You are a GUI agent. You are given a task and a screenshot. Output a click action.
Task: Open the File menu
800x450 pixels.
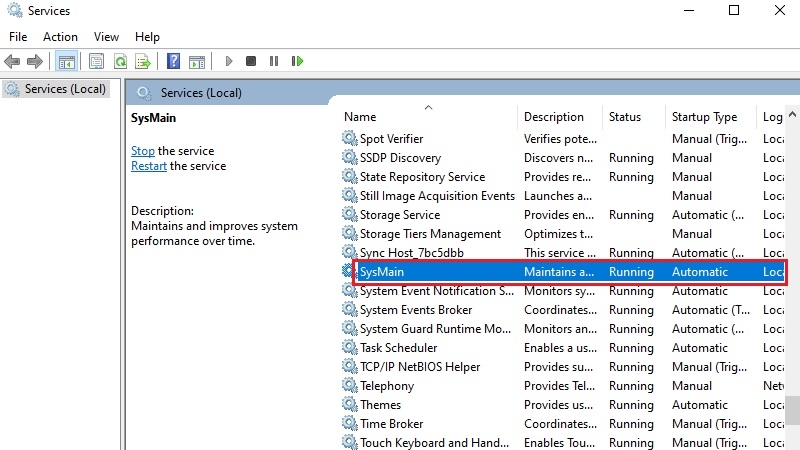(x=18, y=37)
